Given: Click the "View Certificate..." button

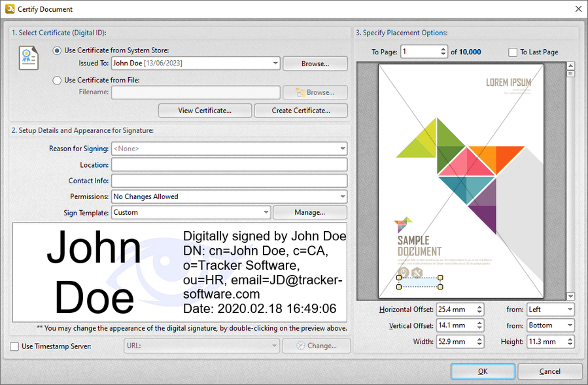Looking at the screenshot, I should point(205,110).
